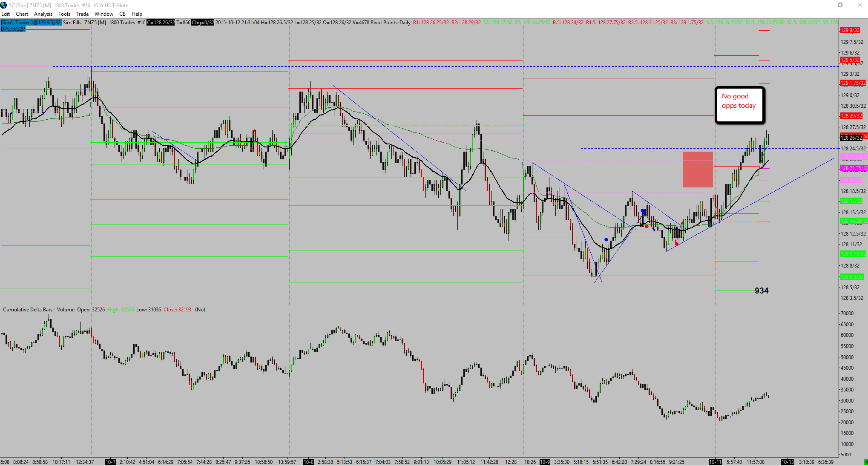Click the 'Chg=0/32' value
Image resolution: width=868 pixels, height=466 pixels.
pyautogui.click(x=203, y=23)
